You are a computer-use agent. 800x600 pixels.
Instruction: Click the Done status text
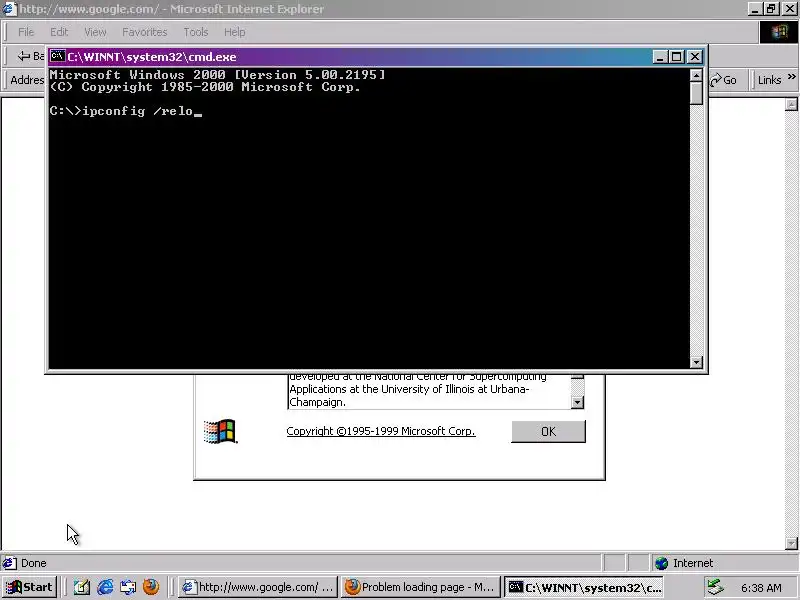click(34, 563)
